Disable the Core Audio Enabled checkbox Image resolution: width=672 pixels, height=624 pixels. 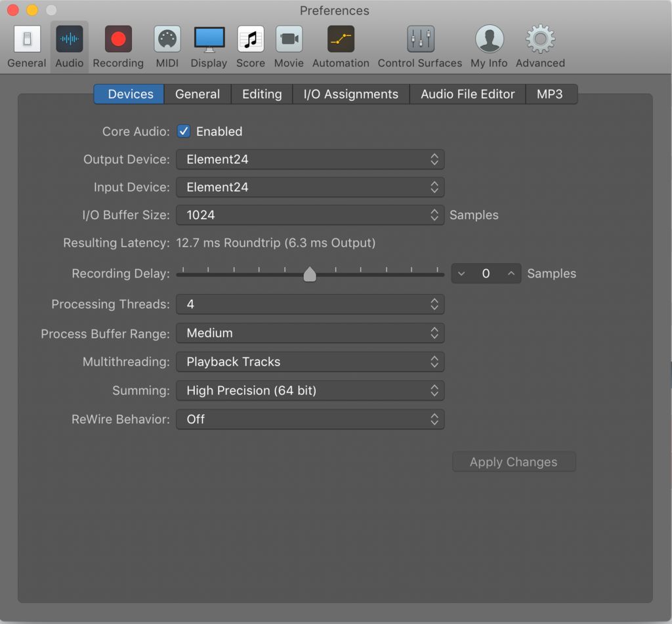184,131
